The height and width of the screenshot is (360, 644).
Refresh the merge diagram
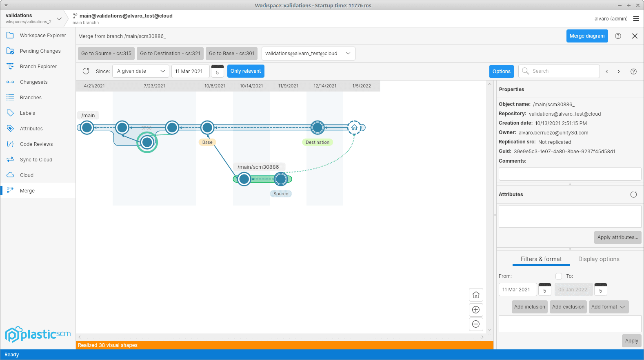(86, 71)
